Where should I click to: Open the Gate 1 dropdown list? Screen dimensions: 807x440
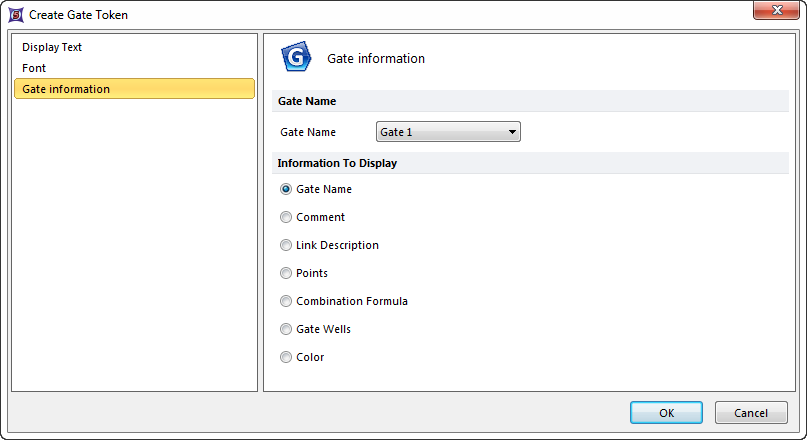448,132
